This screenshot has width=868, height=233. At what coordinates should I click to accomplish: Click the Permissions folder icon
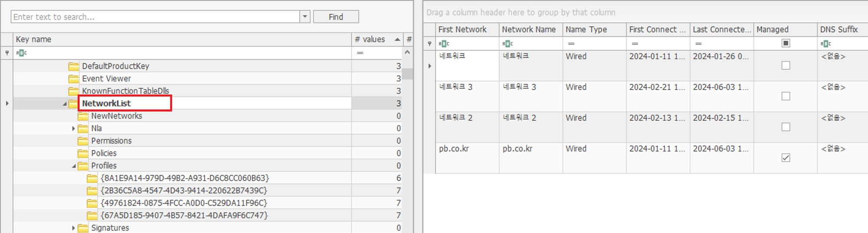83,141
